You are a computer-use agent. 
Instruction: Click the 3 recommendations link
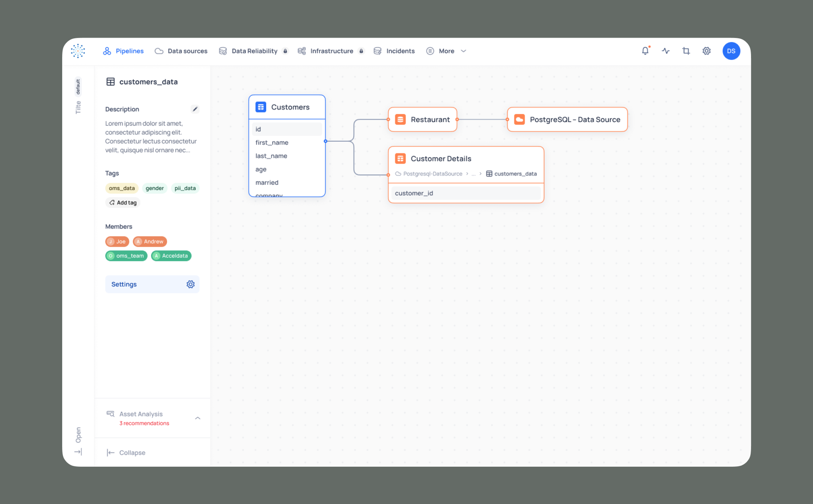click(x=144, y=423)
